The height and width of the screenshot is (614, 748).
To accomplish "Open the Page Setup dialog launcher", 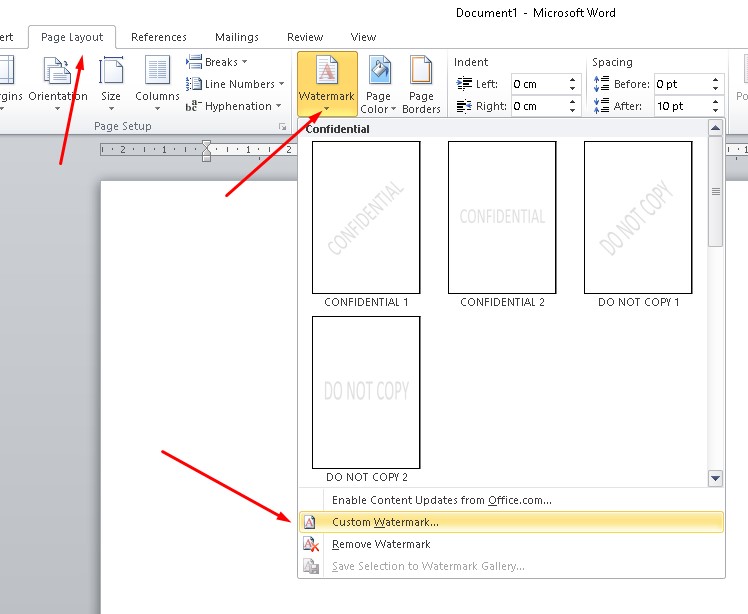I will pos(283,127).
